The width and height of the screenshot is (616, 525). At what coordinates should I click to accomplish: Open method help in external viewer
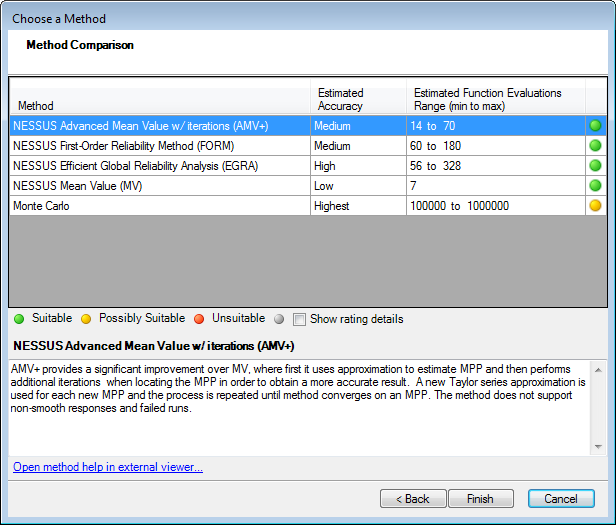(108, 467)
